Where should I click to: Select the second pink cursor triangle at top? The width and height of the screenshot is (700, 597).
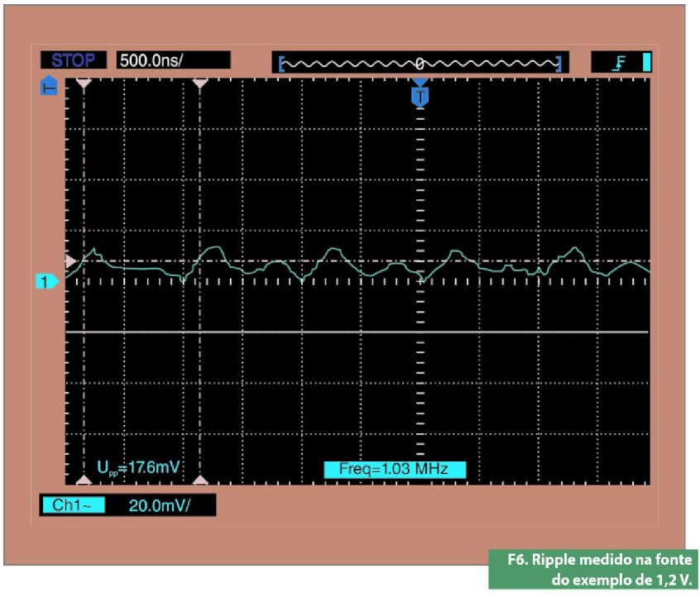pyautogui.click(x=199, y=84)
